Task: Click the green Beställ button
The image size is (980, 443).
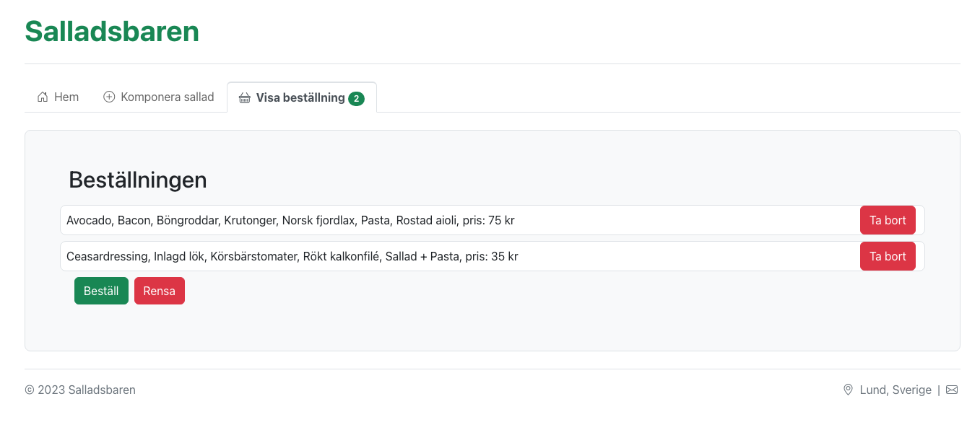Action: click(x=101, y=291)
